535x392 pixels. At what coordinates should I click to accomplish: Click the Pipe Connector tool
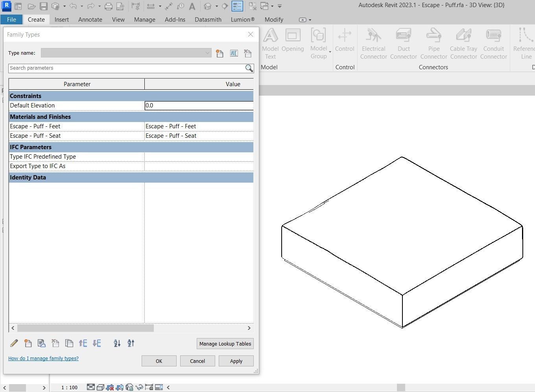click(x=434, y=43)
